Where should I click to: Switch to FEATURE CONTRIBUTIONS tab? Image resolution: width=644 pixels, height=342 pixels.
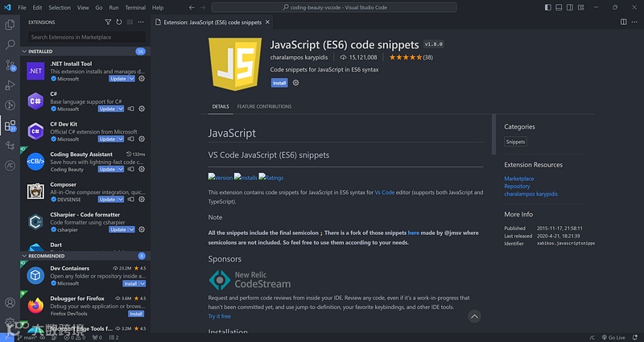pos(264,106)
